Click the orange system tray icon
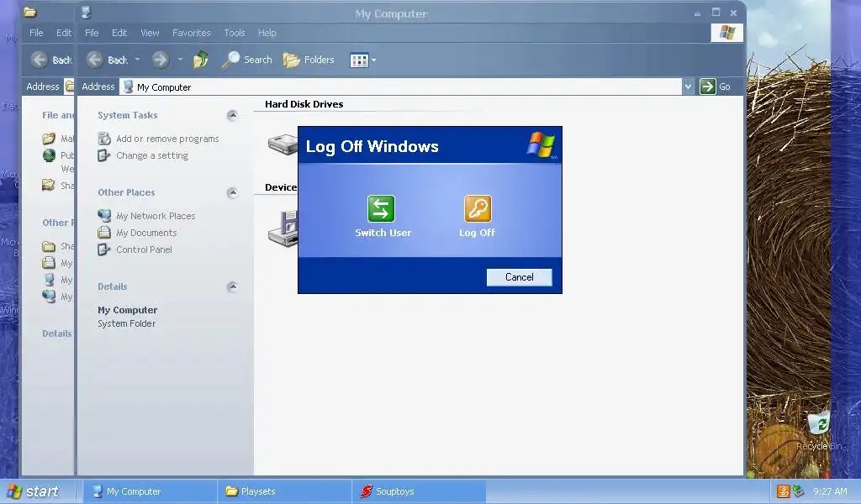 [783, 491]
